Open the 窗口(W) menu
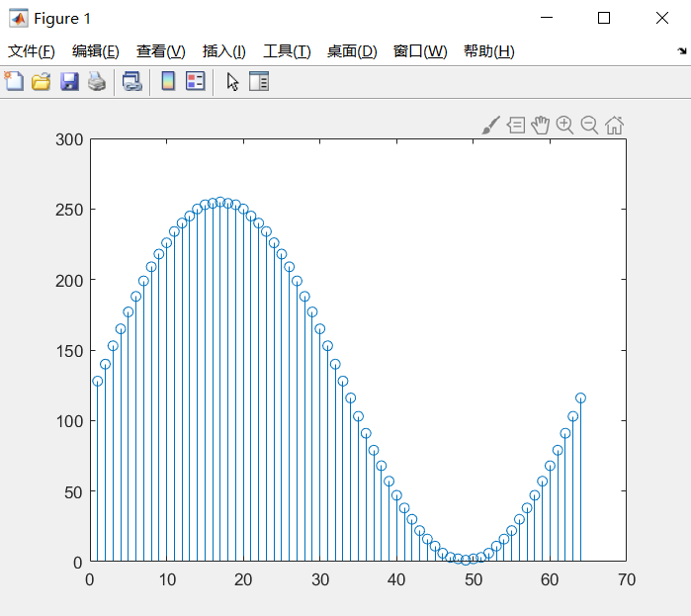Image resolution: width=691 pixels, height=616 pixels. pos(420,51)
